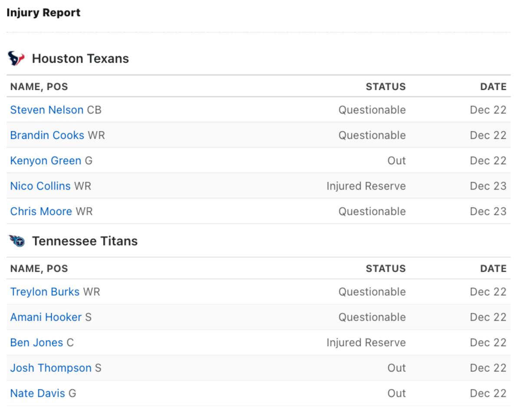This screenshot has height=420, width=521.
Task: Select Kenyon Green player link
Action: [46, 161]
